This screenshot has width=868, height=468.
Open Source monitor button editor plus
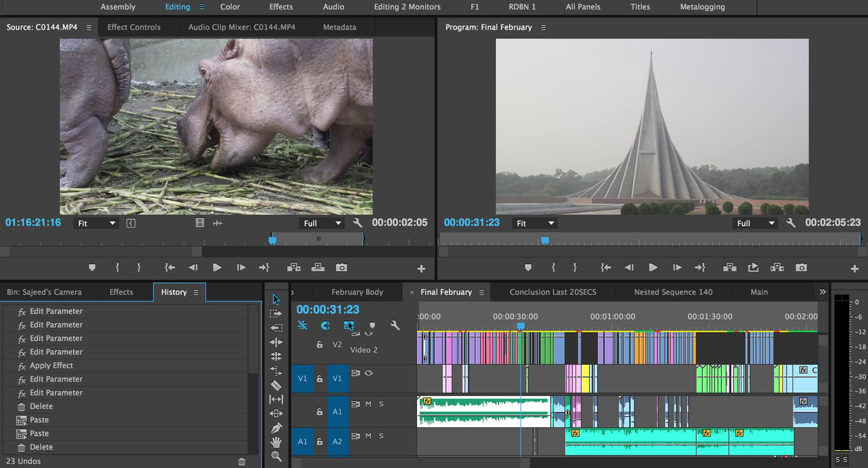tap(421, 269)
